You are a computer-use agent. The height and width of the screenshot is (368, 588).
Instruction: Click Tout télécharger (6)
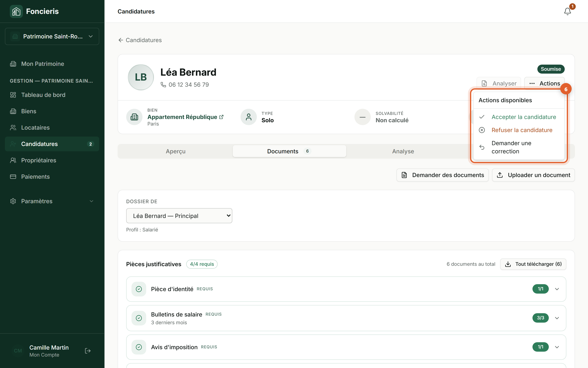click(x=533, y=264)
